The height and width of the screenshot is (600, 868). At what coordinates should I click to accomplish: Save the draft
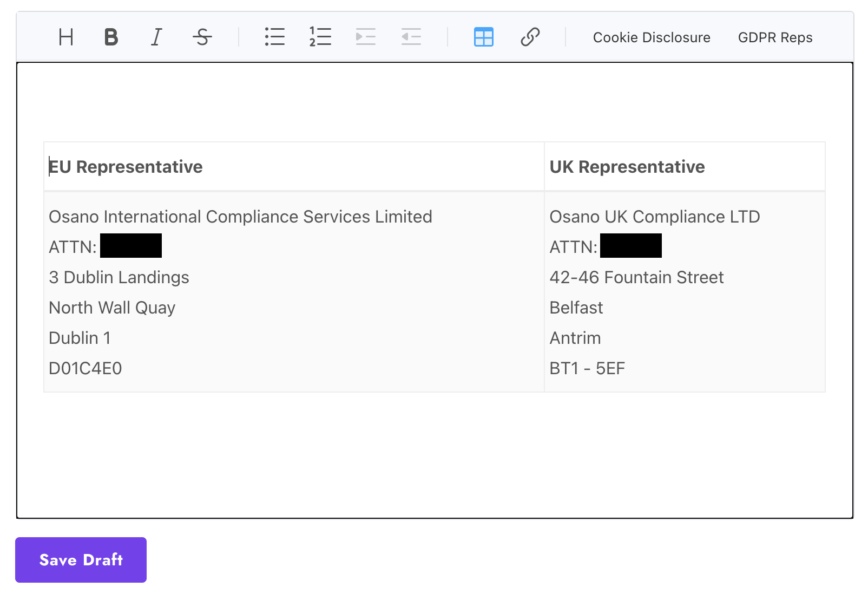[81, 560]
